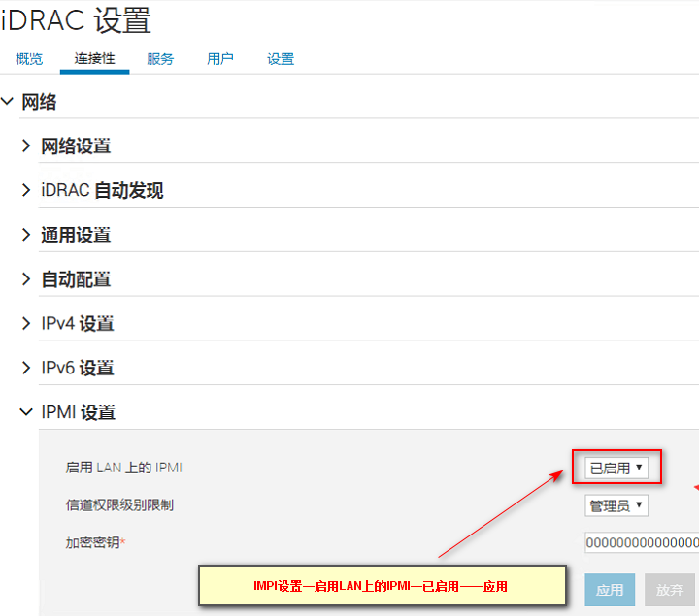Click the 加密密钥 input field
Viewport: 699px width, 616px height.
(642, 542)
